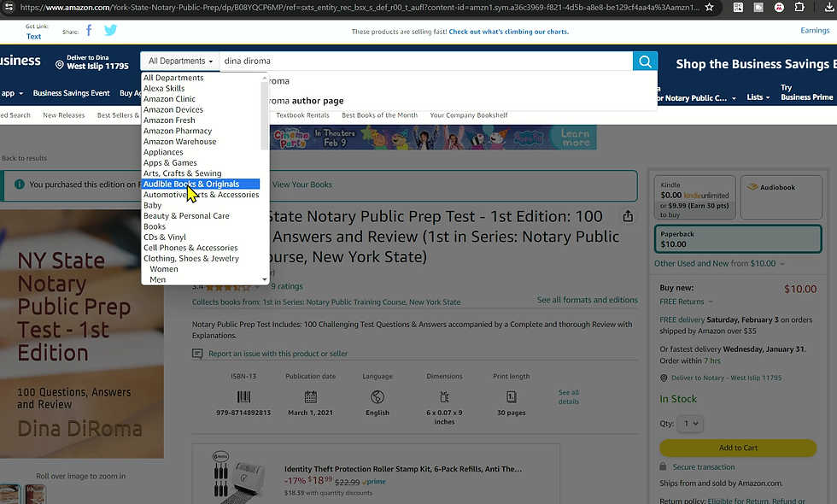This screenshot has height=504, width=837.
Task: Click the print length page icon
Action: [512, 396]
